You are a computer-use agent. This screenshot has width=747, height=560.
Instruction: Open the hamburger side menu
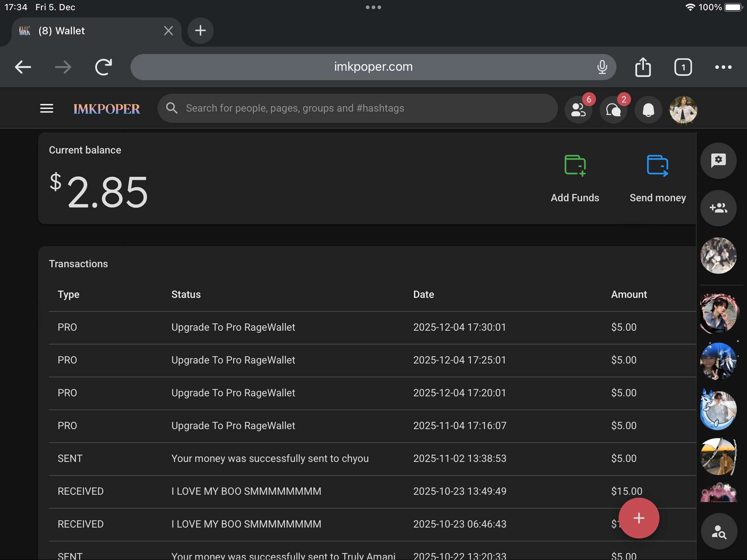click(47, 108)
